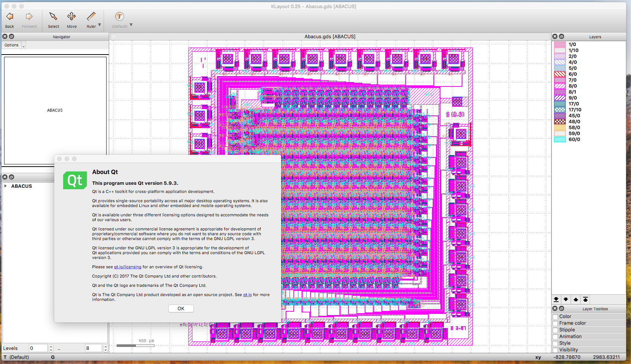Click the Levels value input field
631x364 pixels.
pyautogui.click(x=38, y=348)
